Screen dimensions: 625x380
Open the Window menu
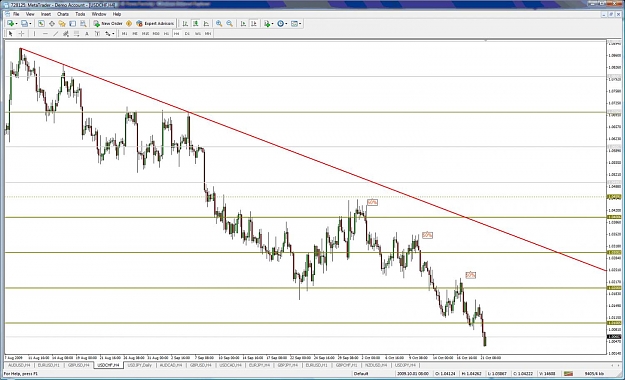click(99, 14)
